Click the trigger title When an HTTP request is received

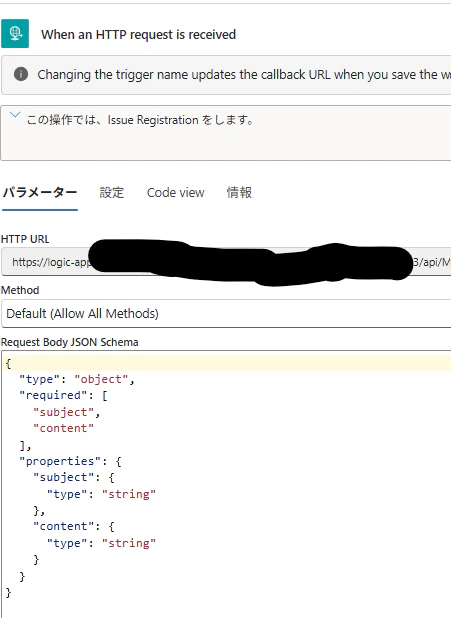[x=138, y=34]
